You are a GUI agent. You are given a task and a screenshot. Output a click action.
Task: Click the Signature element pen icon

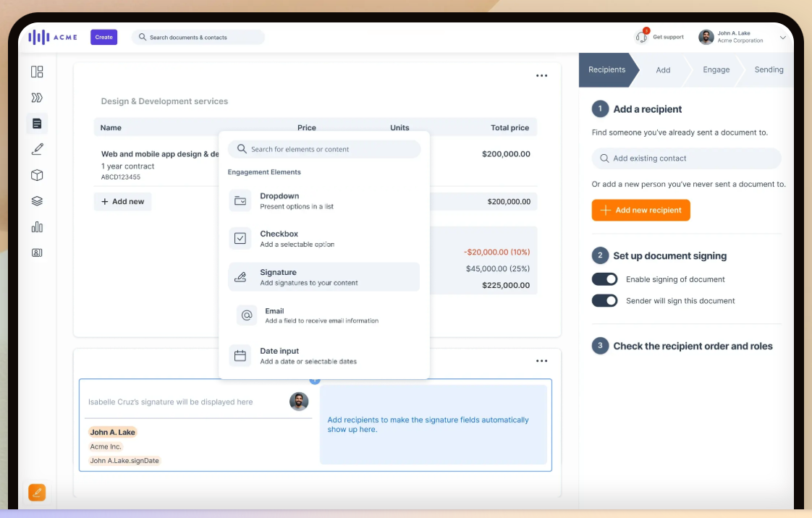(x=240, y=277)
